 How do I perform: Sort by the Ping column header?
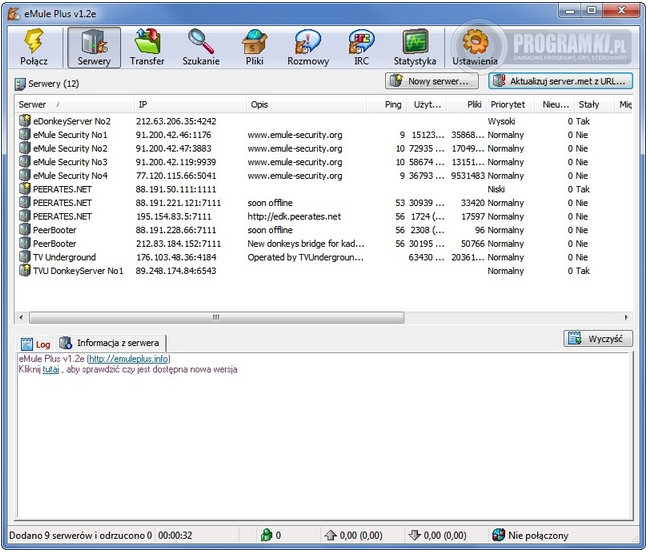click(387, 104)
